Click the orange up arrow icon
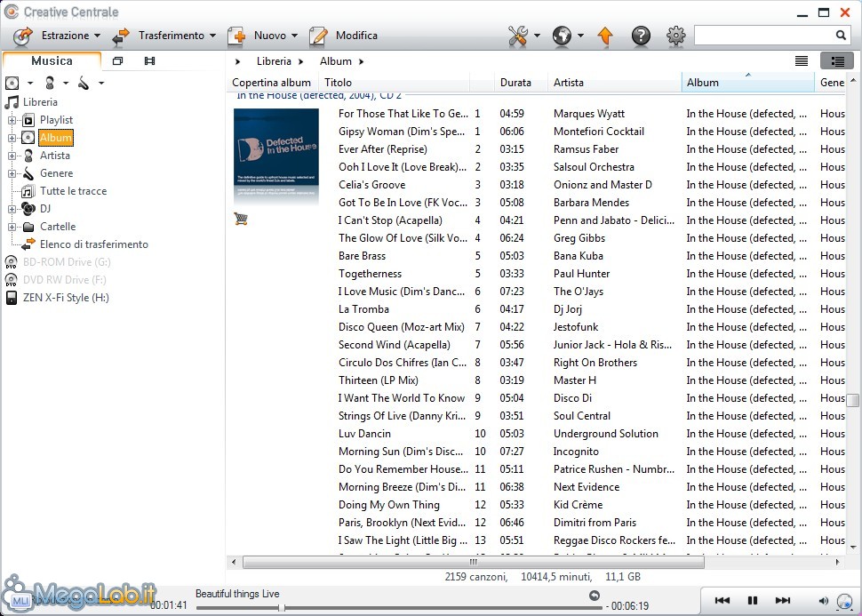Screen dimensions: 862x616 (605, 36)
